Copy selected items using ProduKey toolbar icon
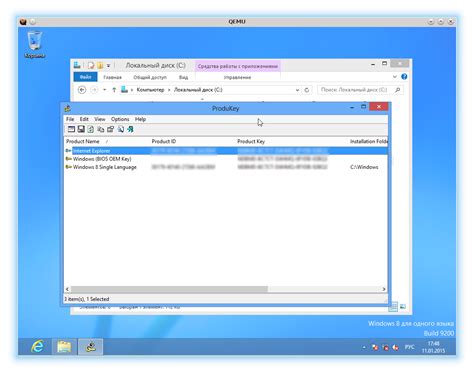Screen dimensions: 474x374 point(101,129)
